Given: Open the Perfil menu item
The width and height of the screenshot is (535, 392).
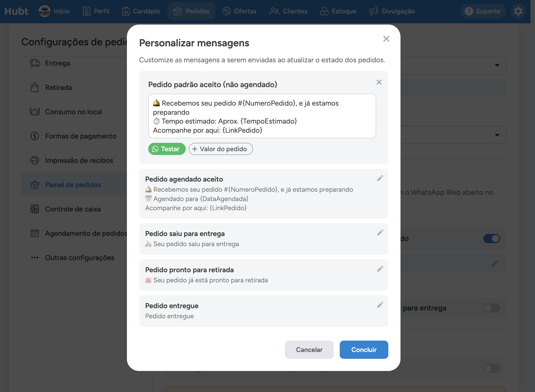Looking at the screenshot, I should click(96, 11).
